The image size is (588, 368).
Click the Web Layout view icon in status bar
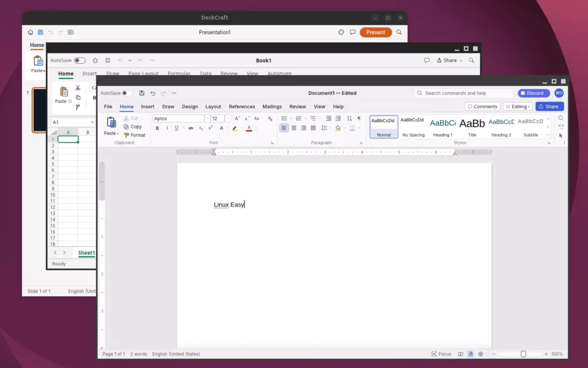tap(481, 354)
